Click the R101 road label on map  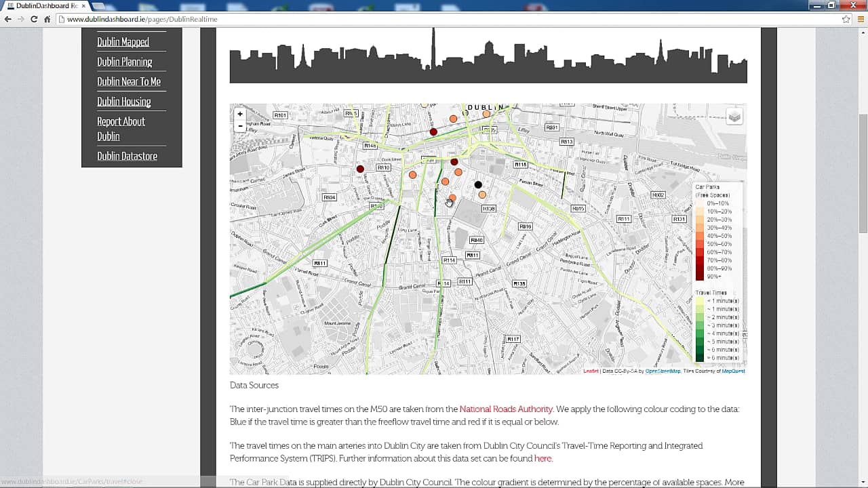click(x=280, y=115)
